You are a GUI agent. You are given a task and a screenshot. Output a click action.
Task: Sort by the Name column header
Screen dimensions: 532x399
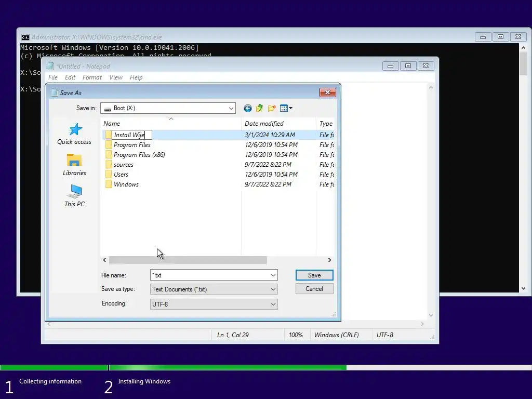click(x=170, y=124)
